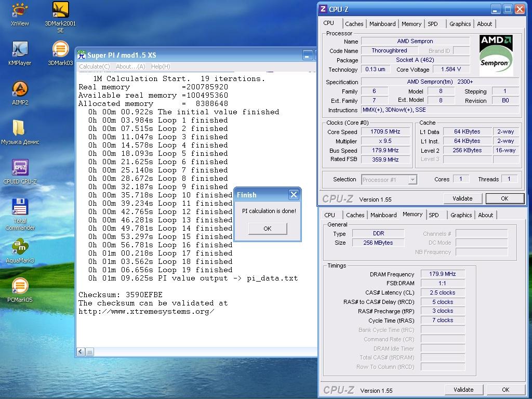Launch the 3DMark03 desktop shortcut

tap(60, 54)
